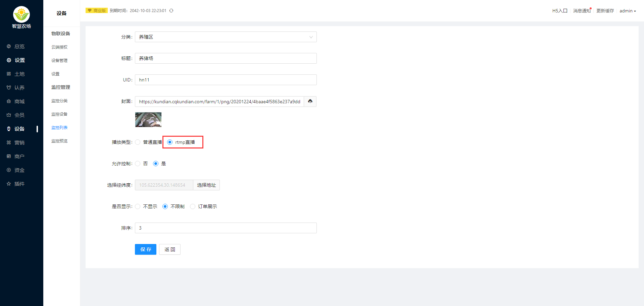Click the 排序 input field
Image resolution: width=644 pixels, height=306 pixels.
(x=226, y=228)
